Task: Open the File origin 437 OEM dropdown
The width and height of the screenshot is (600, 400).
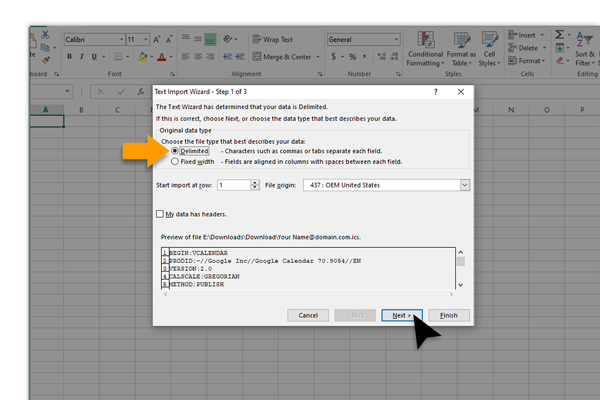Action: coord(464,185)
